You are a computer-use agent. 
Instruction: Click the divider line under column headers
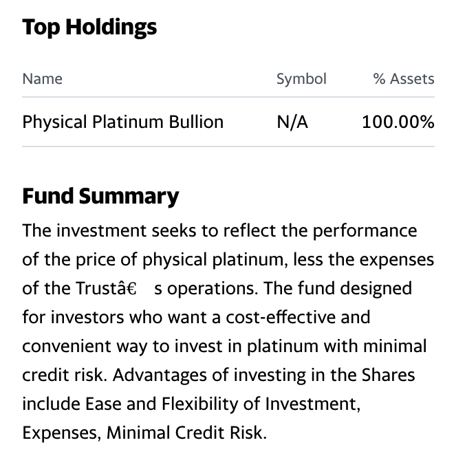tap(228, 97)
